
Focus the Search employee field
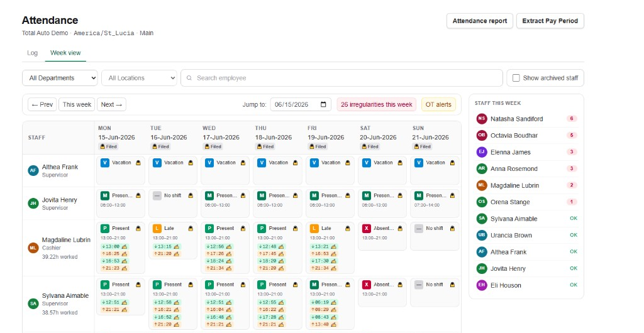coord(341,78)
